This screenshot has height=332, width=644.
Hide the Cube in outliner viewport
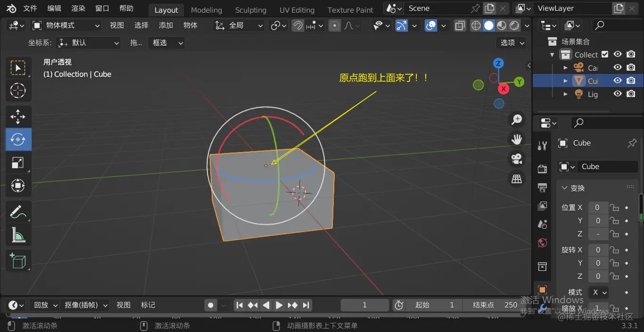tap(618, 81)
